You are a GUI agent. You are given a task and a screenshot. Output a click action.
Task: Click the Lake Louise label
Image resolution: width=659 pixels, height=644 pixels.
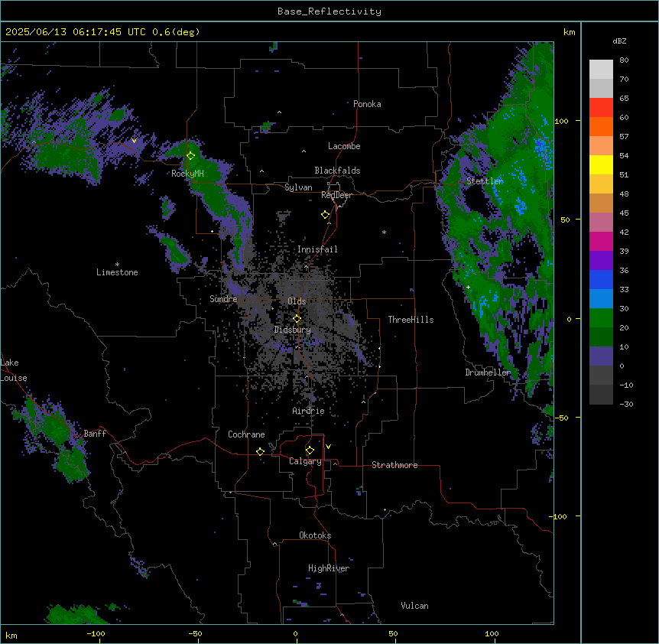(14, 370)
